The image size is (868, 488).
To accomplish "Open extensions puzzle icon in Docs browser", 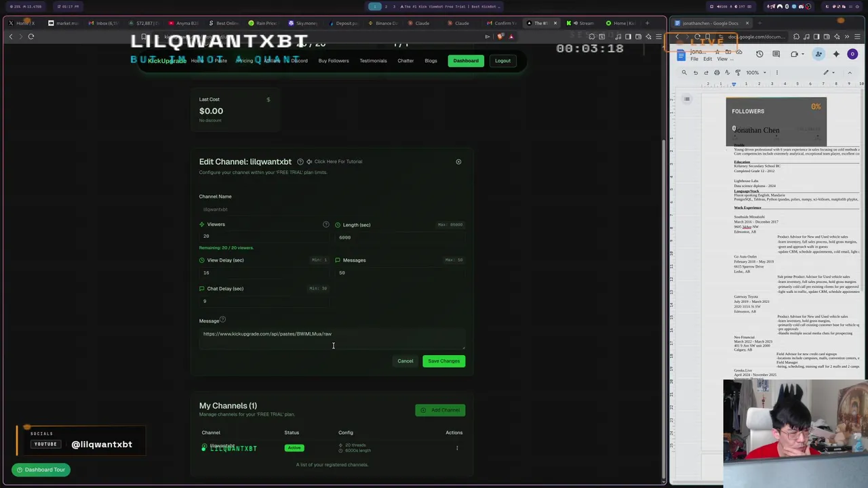I will click(x=797, y=37).
